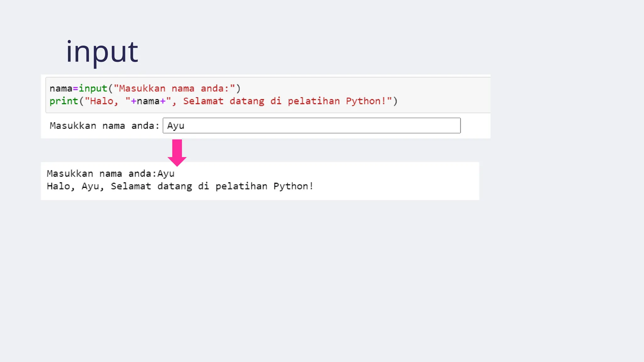This screenshot has width=644, height=362.
Task: Click "Python!" in the output text
Action: (x=293, y=186)
